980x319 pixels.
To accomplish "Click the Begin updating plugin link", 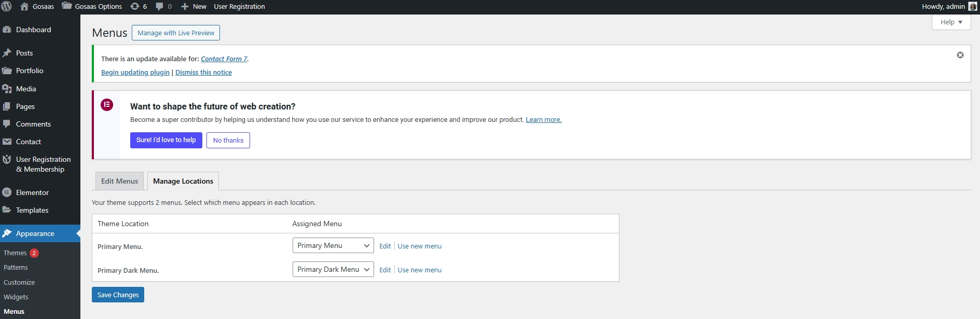I will (135, 73).
